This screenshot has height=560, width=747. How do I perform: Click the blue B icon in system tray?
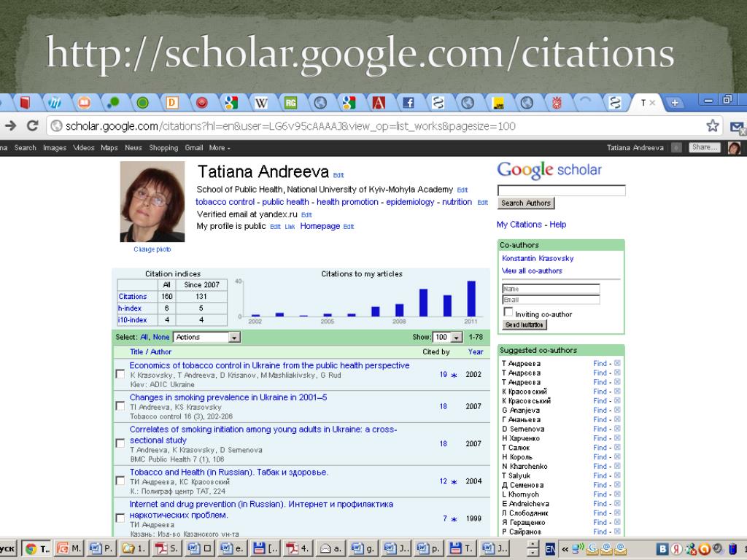(x=662, y=549)
